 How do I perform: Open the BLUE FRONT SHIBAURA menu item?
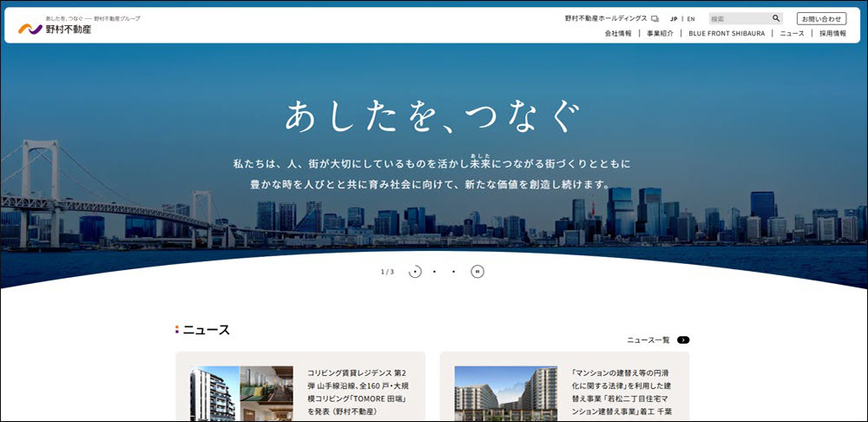727,33
